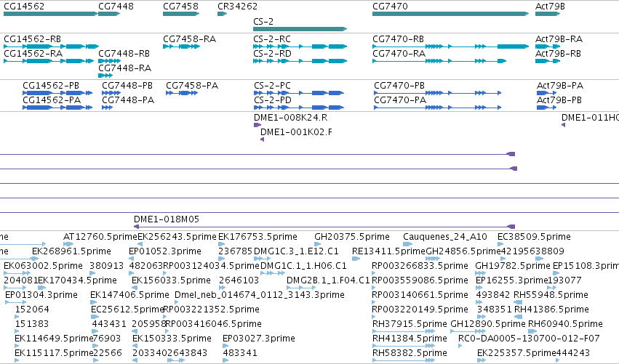Viewport: 619px width, 364px height.
Task: Click DMG2B.1_1.F04.C1 feature
Action: click(x=301, y=288)
